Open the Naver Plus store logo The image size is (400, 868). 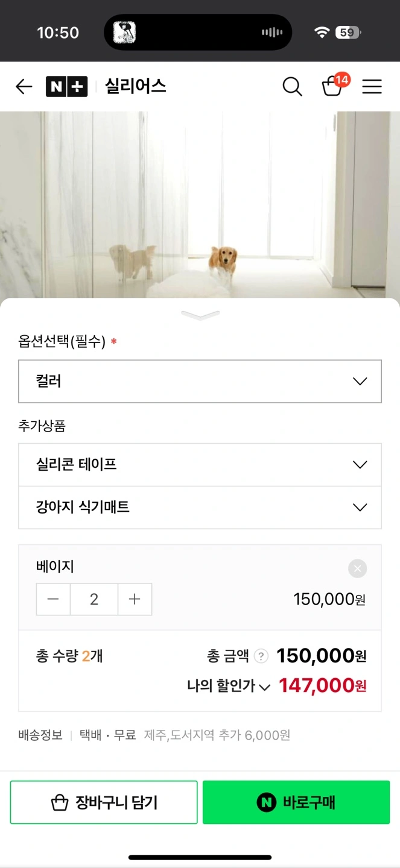tap(67, 87)
